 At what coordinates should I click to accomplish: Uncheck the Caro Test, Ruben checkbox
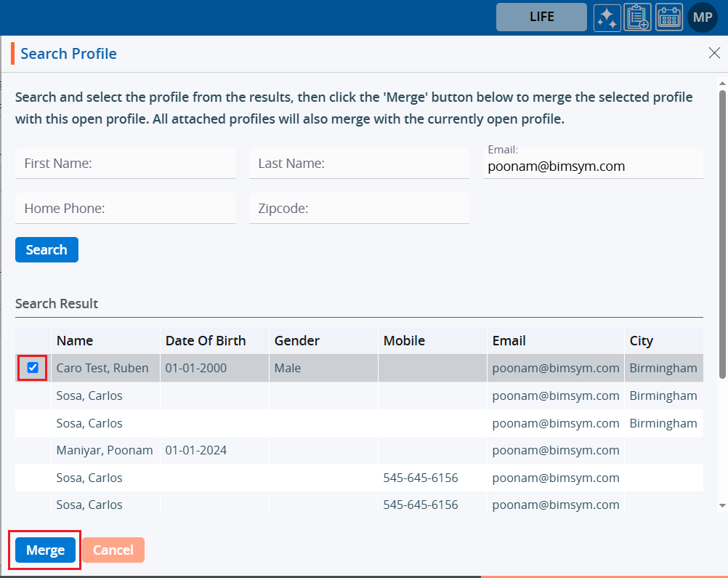33,368
